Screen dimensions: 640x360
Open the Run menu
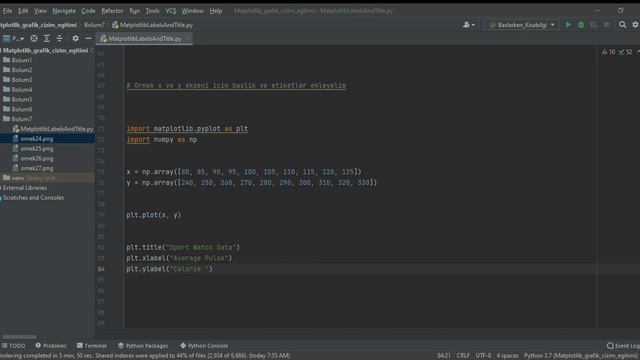134,11
